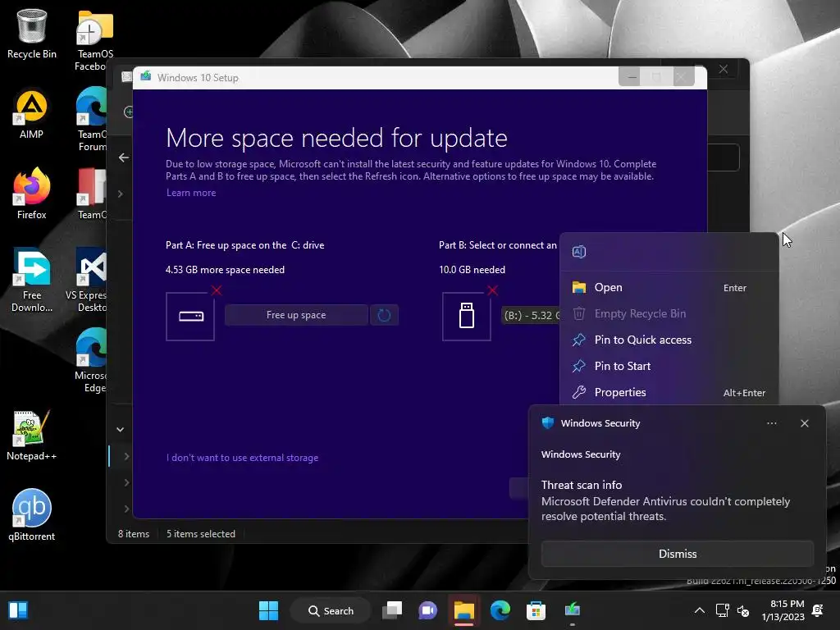840x630 pixels.
Task: Open Windows Security notification options menu
Action: [x=772, y=423]
